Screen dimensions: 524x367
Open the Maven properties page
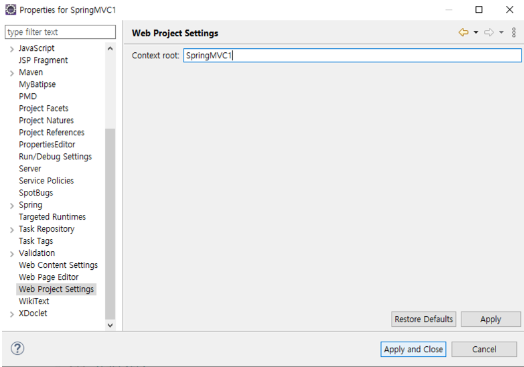(31, 72)
